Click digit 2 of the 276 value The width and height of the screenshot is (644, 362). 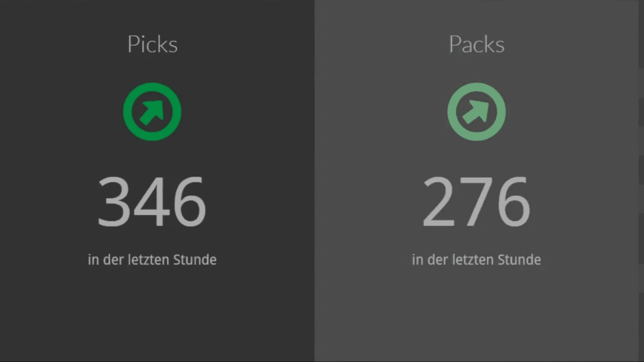click(438, 201)
